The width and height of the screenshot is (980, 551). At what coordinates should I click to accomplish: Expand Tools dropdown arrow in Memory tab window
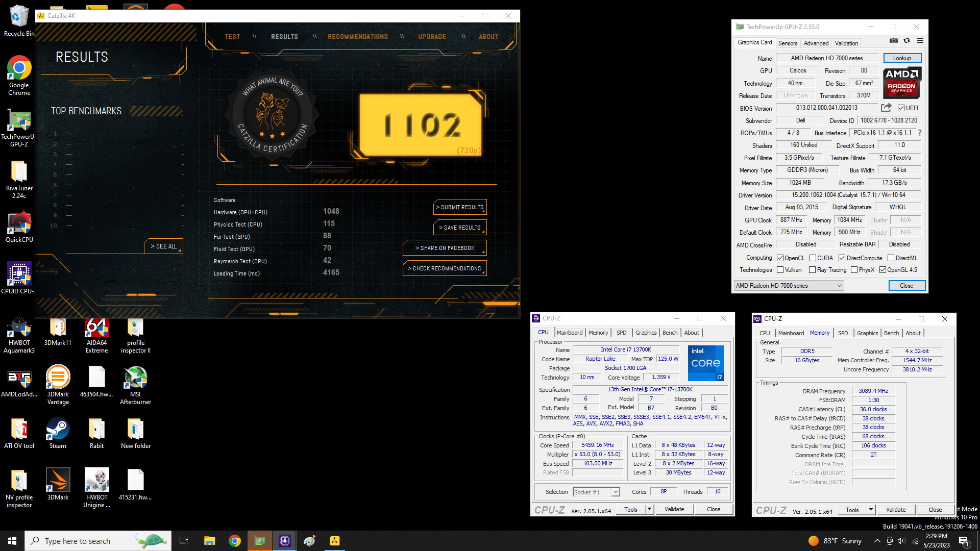(x=871, y=510)
